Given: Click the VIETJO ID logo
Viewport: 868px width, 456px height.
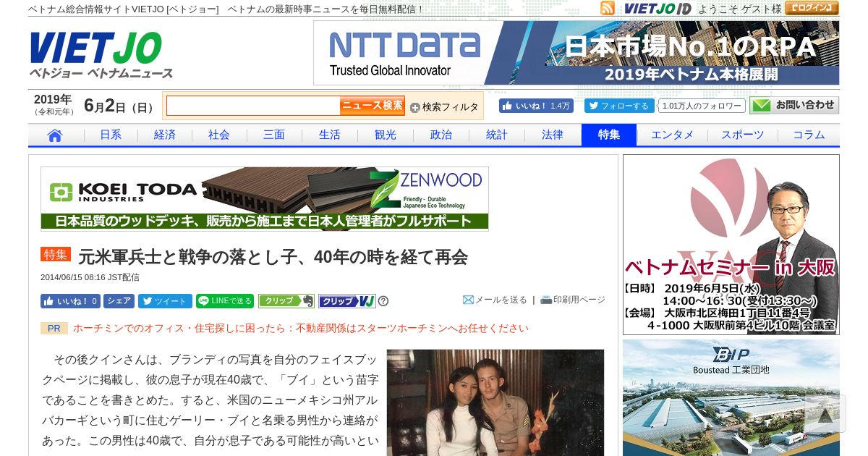Looking at the screenshot, I should point(658,9).
